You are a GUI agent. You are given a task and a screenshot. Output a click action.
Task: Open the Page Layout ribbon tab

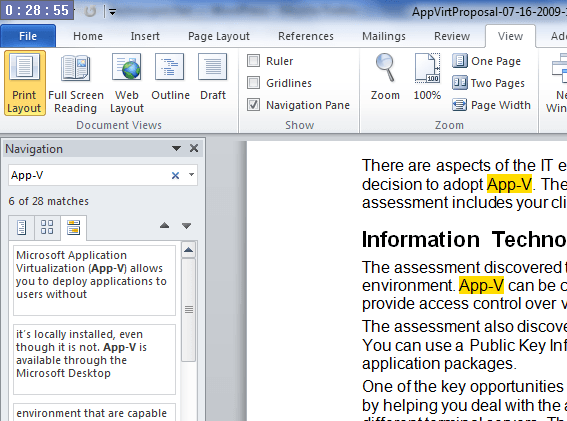click(x=219, y=36)
